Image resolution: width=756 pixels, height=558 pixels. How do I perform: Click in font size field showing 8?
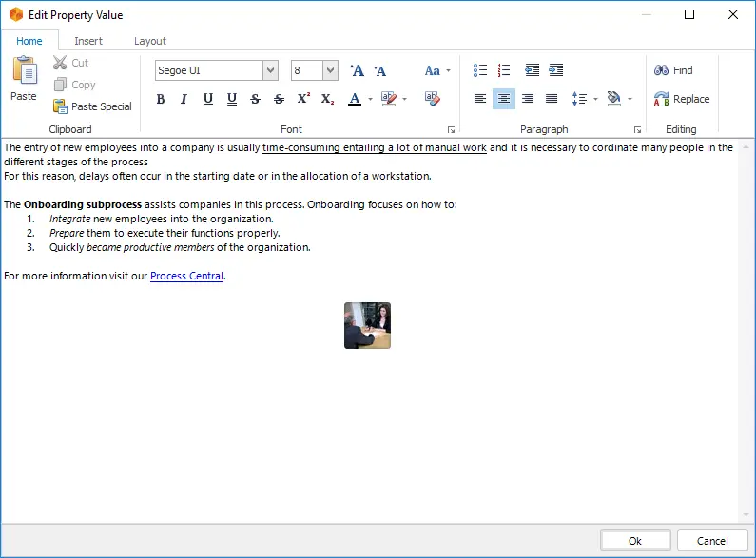(x=307, y=70)
